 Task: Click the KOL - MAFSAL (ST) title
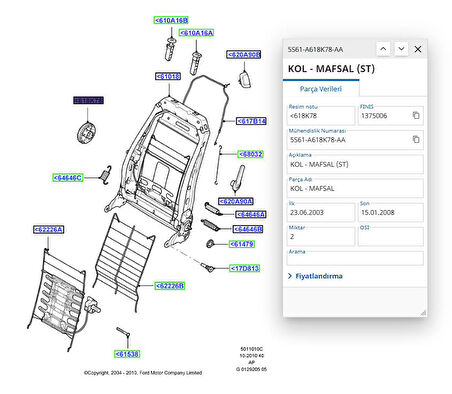pyautogui.click(x=331, y=69)
